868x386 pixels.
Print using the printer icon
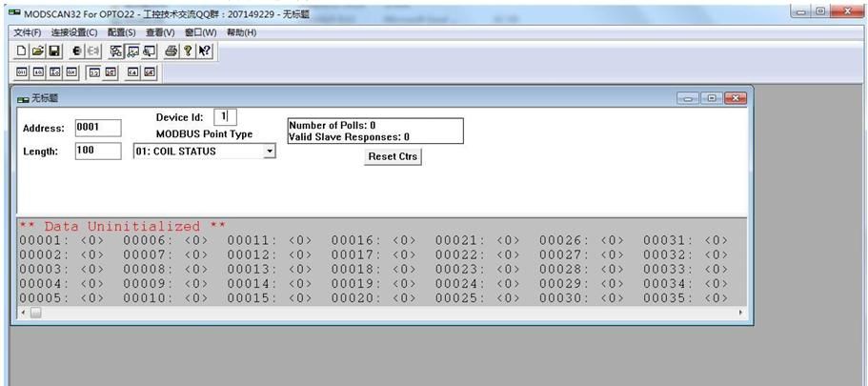point(172,51)
